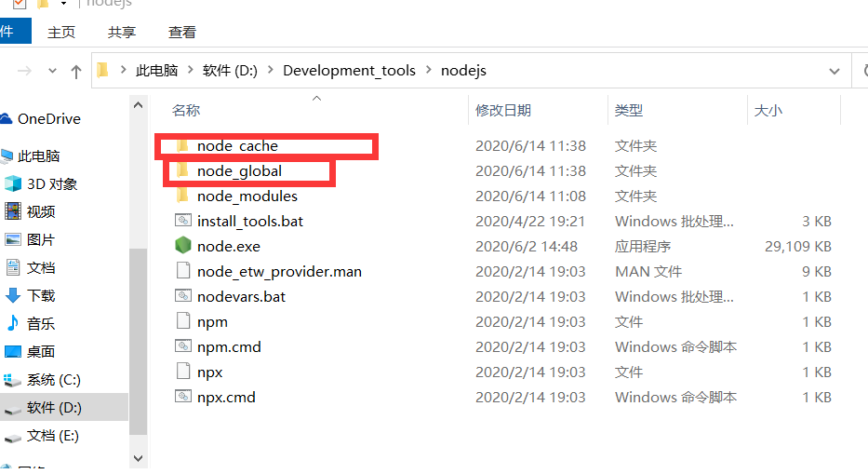Click the navigation pane scroll up arrow

coord(139,105)
